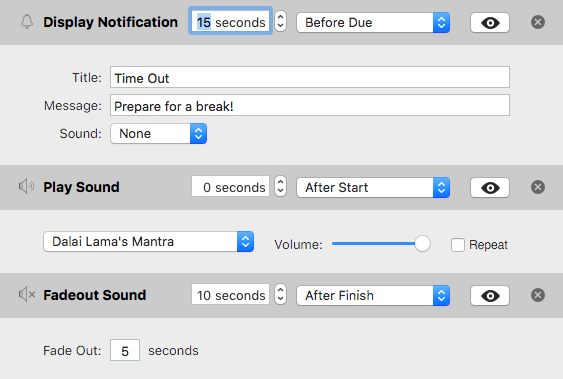The width and height of the screenshot is (563, 379).
Task: Remove the Display Notification action
Action: tap(538, 22)
